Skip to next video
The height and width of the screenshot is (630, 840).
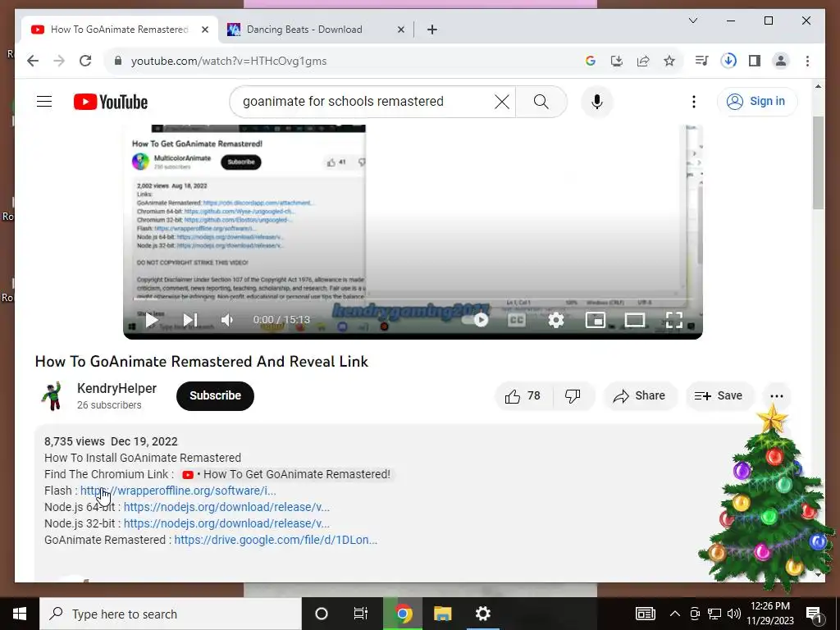[x=190, y=321]
